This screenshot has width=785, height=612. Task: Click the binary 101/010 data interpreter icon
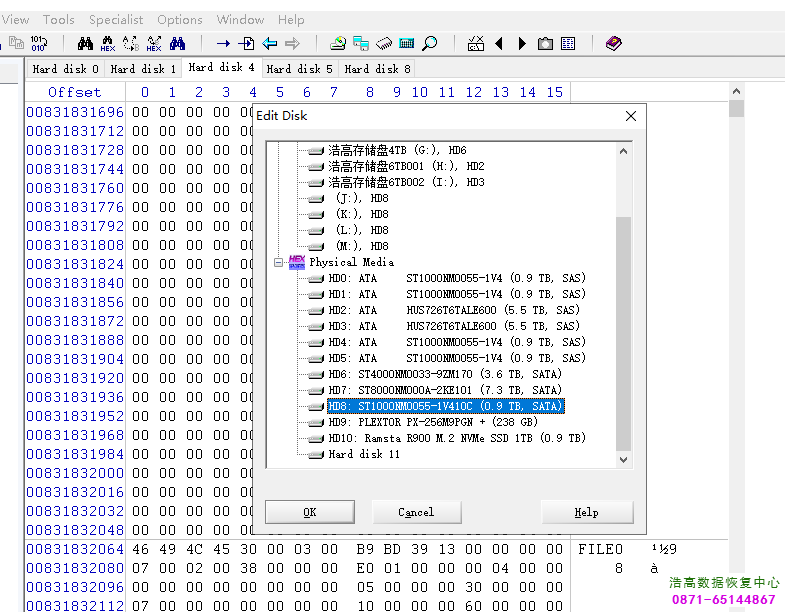click(x=38, y=43)
